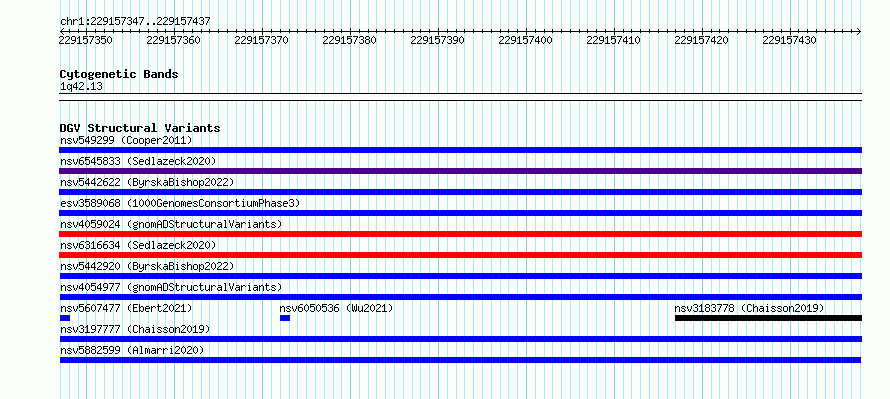Click the nsv5882599 blue variant bar
Screen dimensions: 890x399
(x=460, y=360)
